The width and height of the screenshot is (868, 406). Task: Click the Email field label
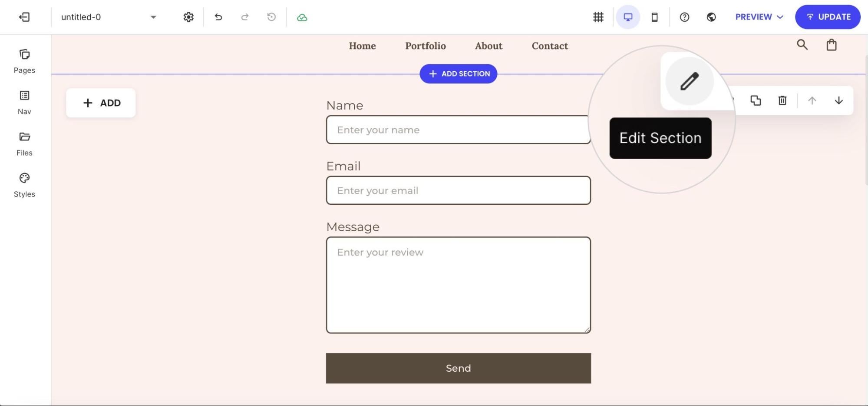coord(343,166)
